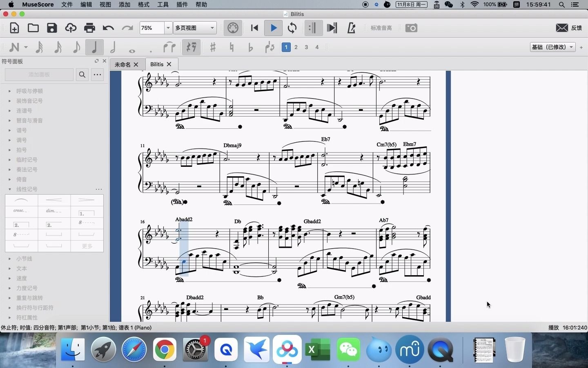Image resolution: width=588 pixels, height=368 pixels.
Task: Open the 插件 menu
Action: coord(182,4)
